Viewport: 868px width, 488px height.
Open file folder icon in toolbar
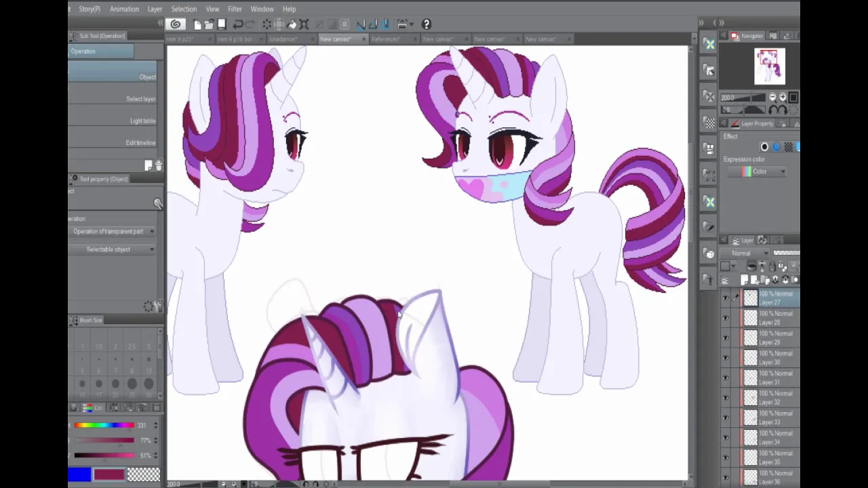pyautogui.click(x=210, y=24)
